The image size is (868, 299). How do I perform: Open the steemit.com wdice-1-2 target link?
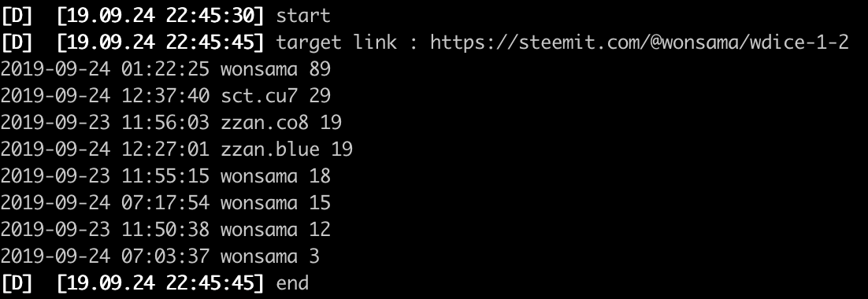[640, 42]
